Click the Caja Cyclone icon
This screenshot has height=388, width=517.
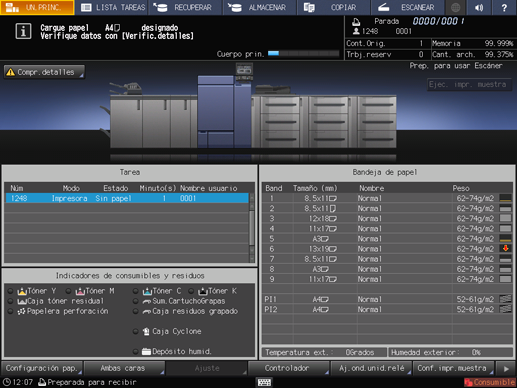point(146,331)
